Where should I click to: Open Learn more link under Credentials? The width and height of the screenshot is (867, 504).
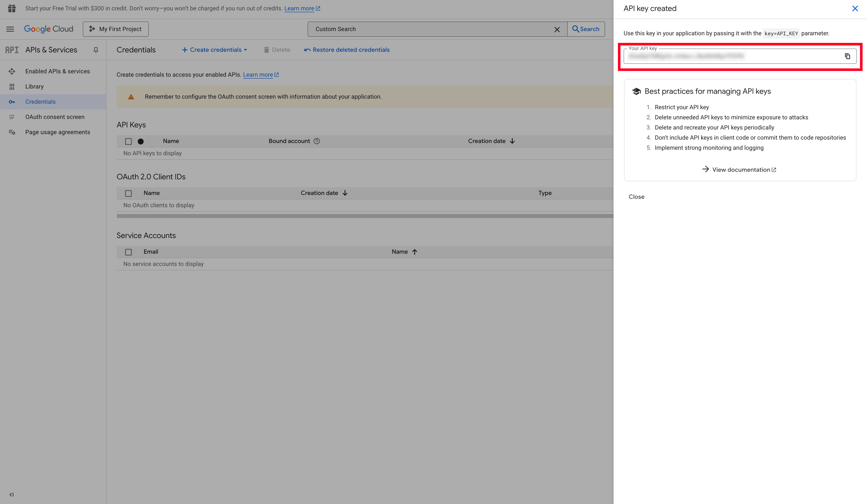[261, 75]
